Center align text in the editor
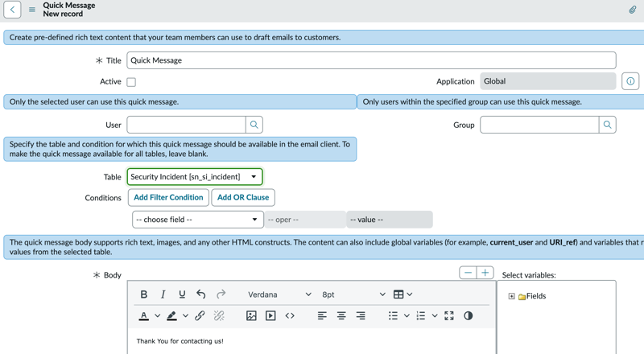644x354 pixels. click(x=341, y=316)
